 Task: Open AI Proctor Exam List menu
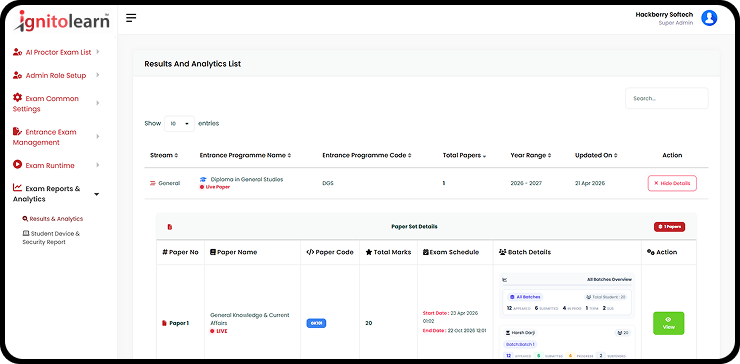(x=56, y=52)
